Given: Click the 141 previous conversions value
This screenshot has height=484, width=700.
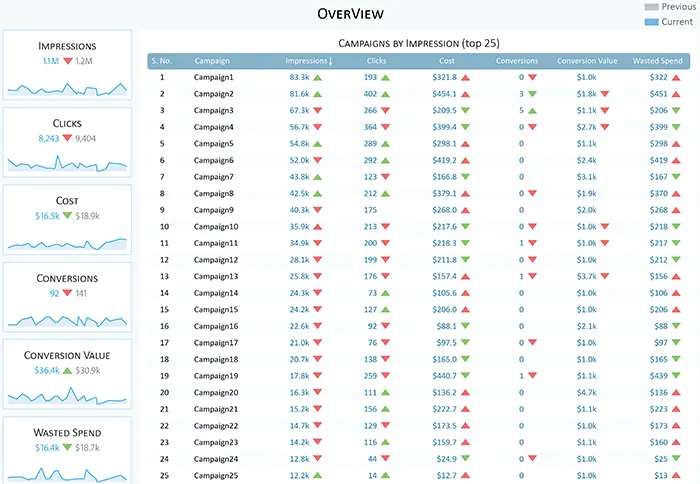Looking at the screenshot, I should click(x=81, y=293).
